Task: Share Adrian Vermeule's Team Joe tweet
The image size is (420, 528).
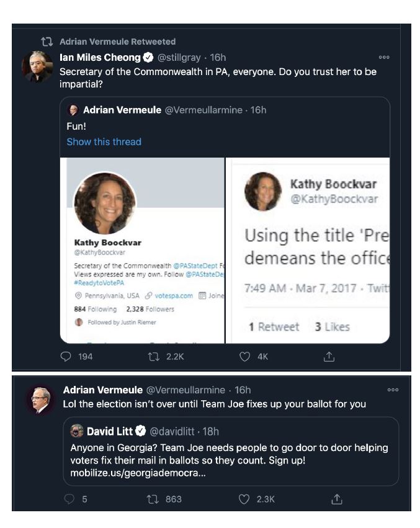Action: click(336, 499)
